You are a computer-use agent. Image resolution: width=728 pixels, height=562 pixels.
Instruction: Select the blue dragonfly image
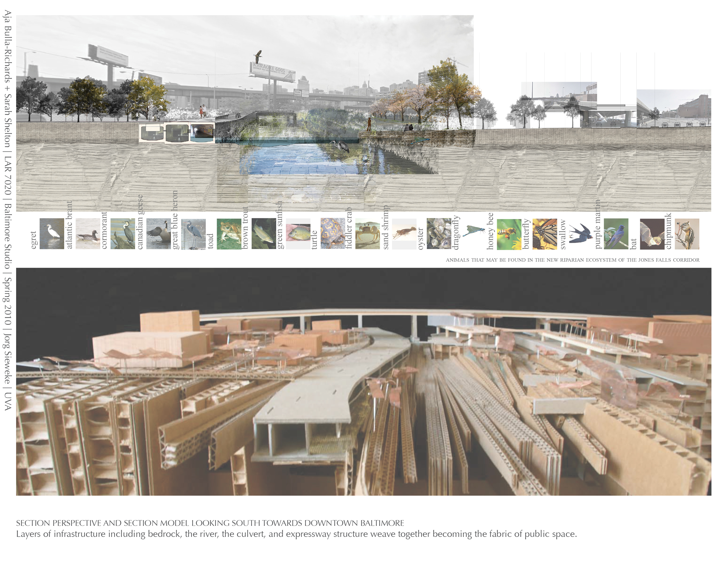[474, 231]
